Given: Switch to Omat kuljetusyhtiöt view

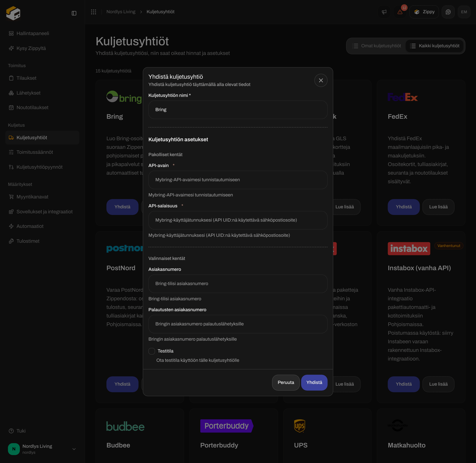Looking at the screenshot, I should [377, 46].
